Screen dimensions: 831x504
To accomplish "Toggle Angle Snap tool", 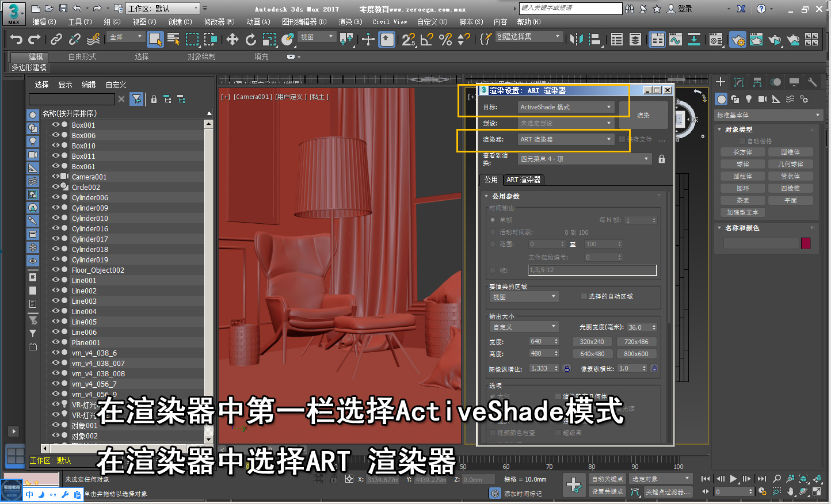I will point(427,39).
